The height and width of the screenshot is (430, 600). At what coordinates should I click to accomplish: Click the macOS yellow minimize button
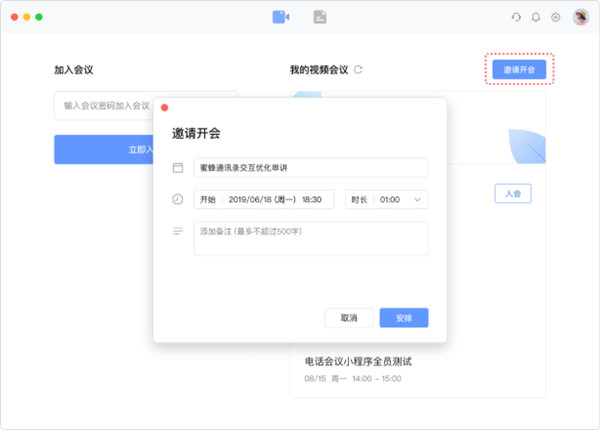27,17
